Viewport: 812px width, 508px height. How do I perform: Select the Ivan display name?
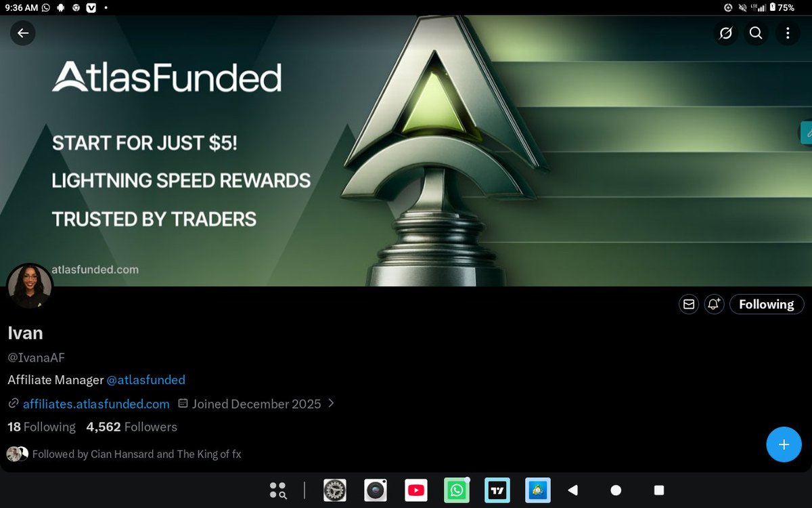point(25,333)
